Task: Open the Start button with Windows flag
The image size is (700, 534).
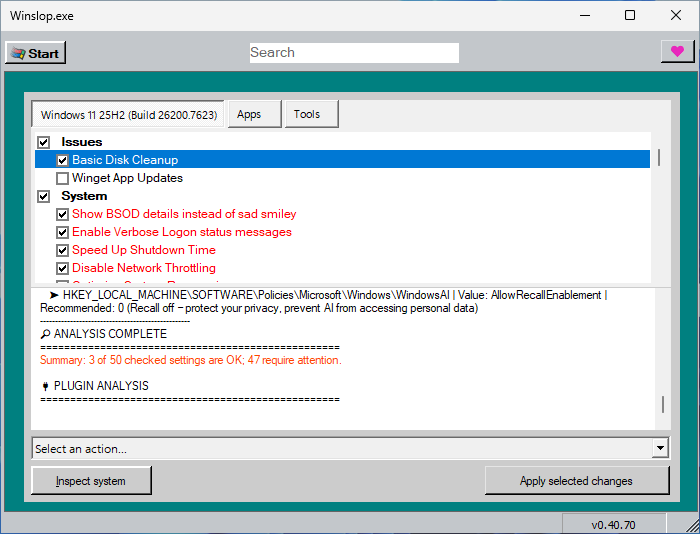Action: point(35,53)
